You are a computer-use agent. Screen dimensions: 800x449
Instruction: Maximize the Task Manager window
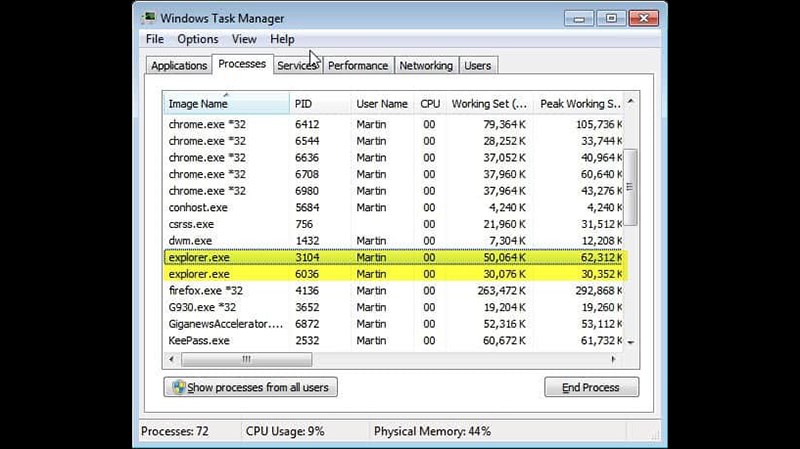(x=610, y=18)
